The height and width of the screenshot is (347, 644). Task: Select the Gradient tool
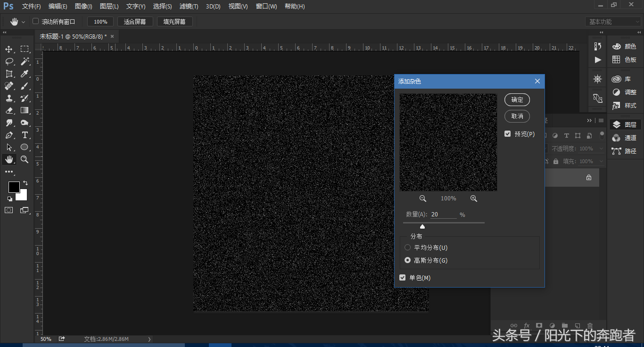click(25, 111)
